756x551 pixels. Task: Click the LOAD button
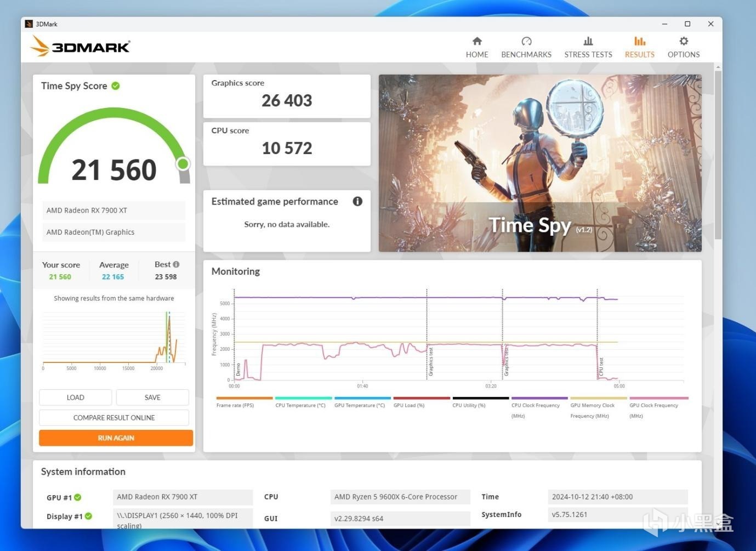(x=76, y=397)
